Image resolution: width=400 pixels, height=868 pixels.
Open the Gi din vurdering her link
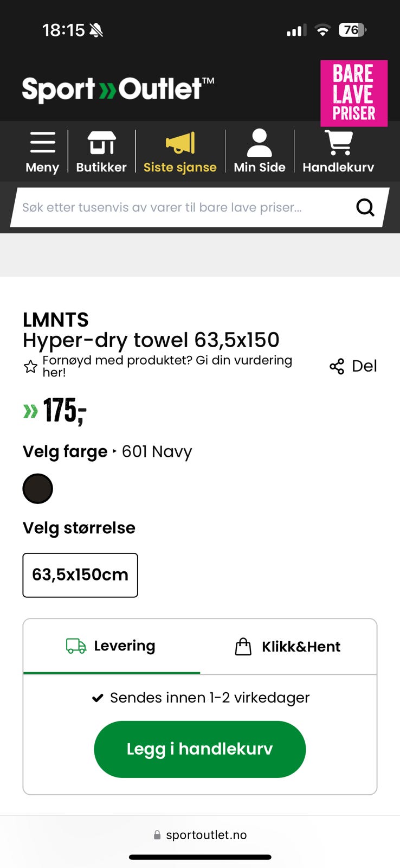click(167, 366)
